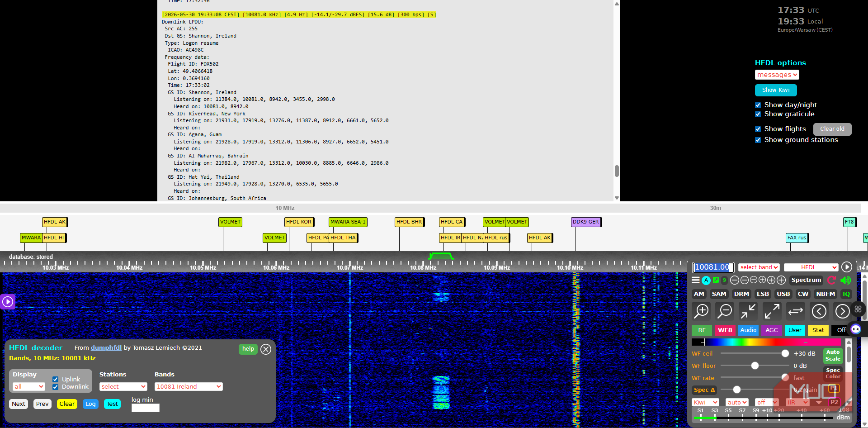868x428 pixels.
Task: Click the Spectrum button
Action: coord(806,280)
